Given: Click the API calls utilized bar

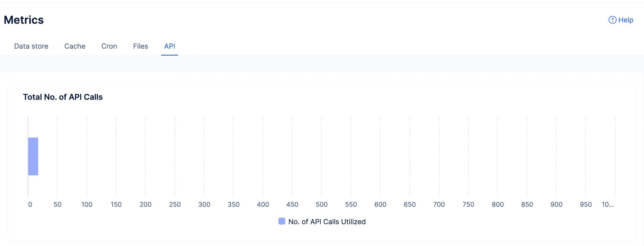Looking at the screenshot, I should [x=33, y=156].
